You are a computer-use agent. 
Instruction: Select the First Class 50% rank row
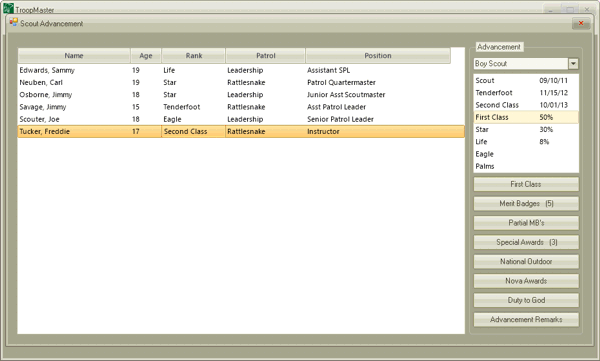526,117
